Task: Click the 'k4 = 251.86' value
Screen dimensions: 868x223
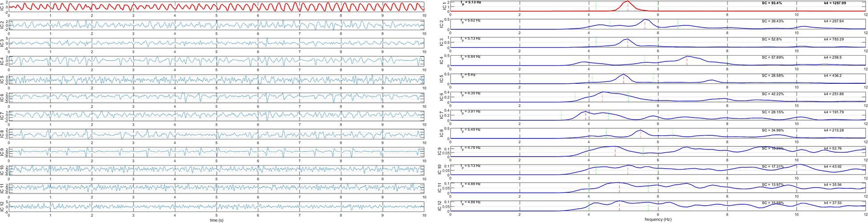Action: tap(834, 94)
